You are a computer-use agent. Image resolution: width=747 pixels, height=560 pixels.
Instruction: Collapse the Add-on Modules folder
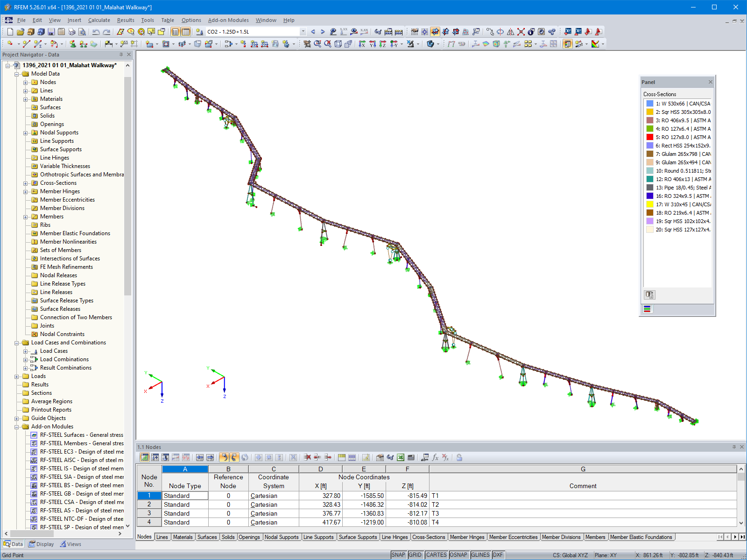(17, 427)
